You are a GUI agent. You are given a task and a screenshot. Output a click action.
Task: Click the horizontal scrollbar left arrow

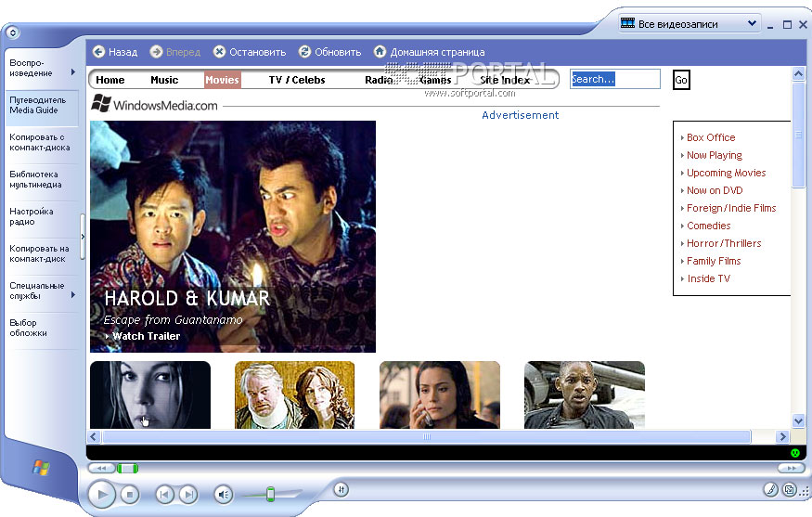pos(94,436)
